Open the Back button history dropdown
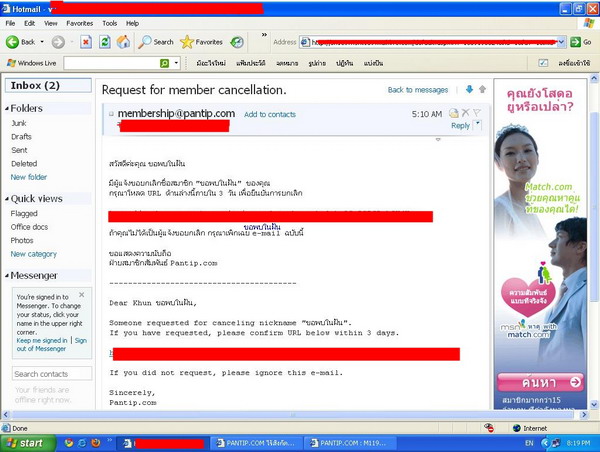600x452 pixels. [42, 42]
